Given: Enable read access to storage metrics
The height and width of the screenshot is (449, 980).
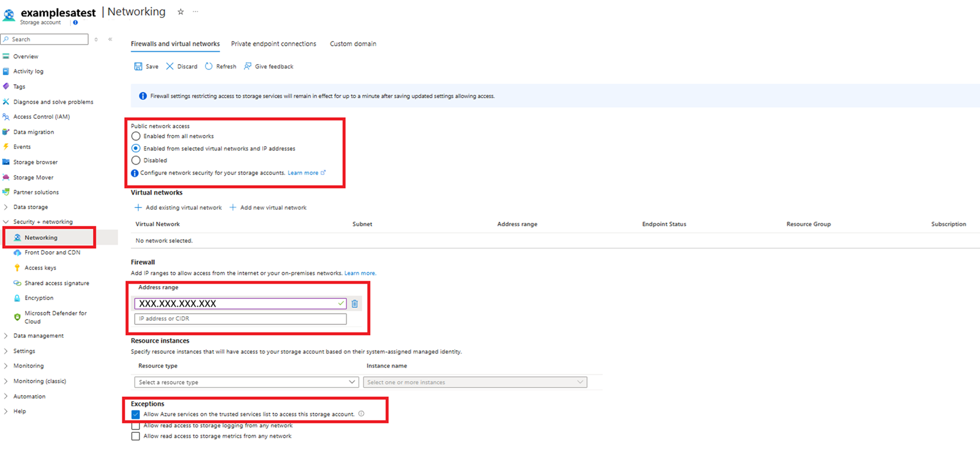Looking at the screenshot, I should [x=135, y=436].
